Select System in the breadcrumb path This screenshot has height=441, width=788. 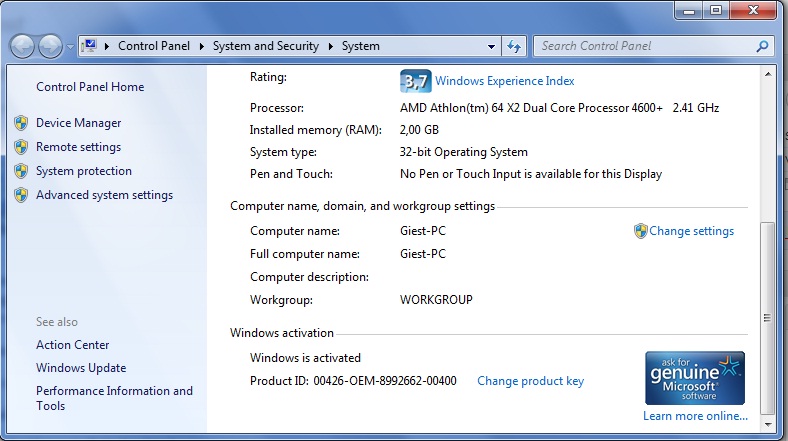pos(361,46)
